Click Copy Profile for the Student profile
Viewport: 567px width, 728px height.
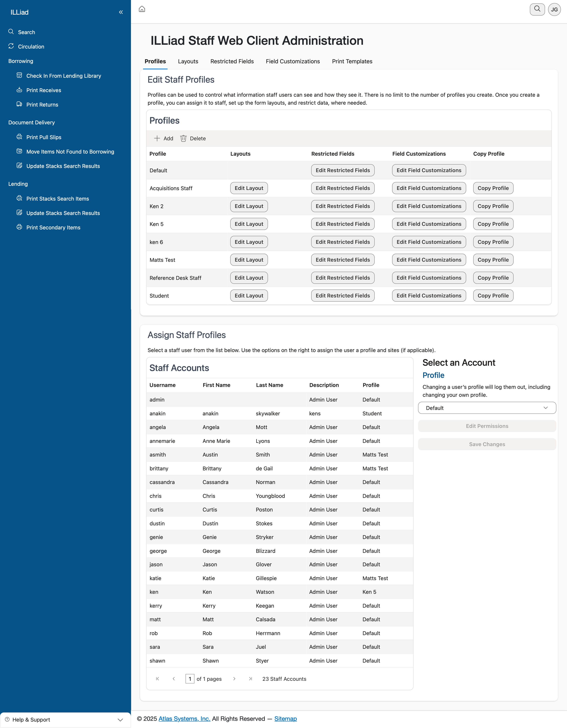[x=493, y=296]
